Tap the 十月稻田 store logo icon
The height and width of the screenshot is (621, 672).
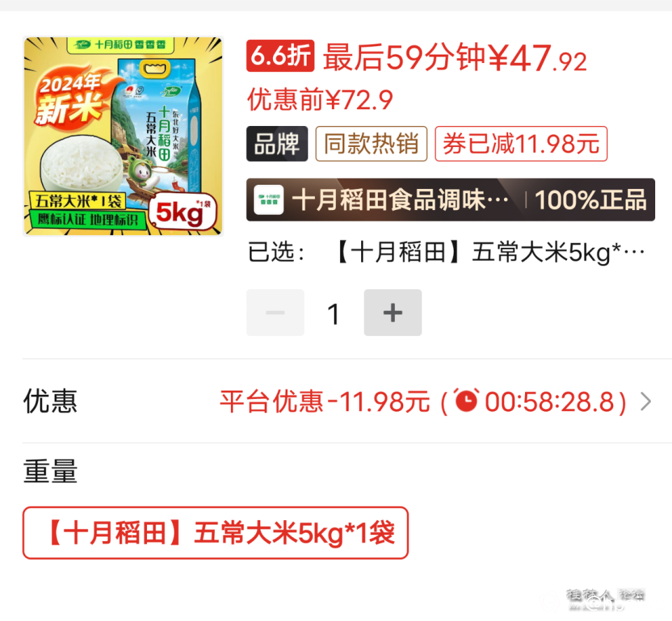coord(269,200)
